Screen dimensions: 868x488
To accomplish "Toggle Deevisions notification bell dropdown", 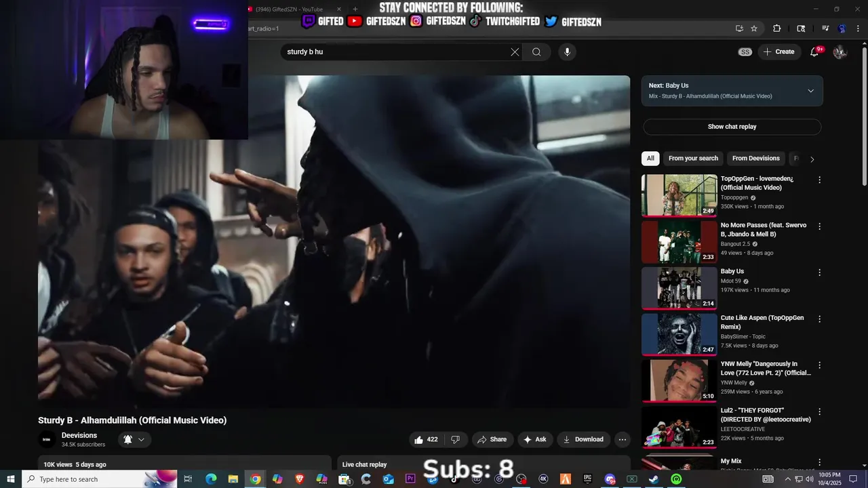I will point(134,439).
